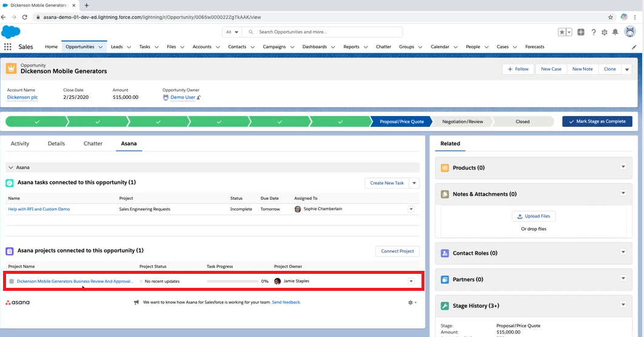644x337 pixels.
Task: Open more actions dropdown beside Clone
Action: (627, 69)
